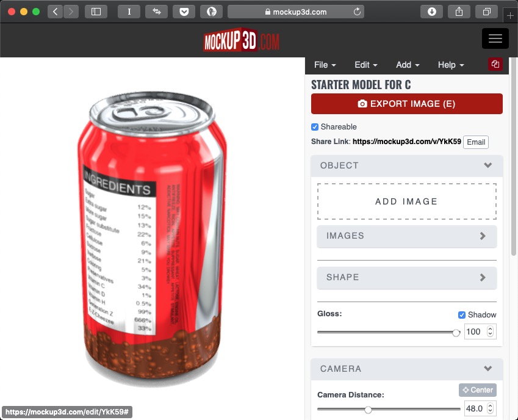This screenshot has height=420, width=518.
Task: Click the Export Image (E) button
Action: click(x=407, y=104)
